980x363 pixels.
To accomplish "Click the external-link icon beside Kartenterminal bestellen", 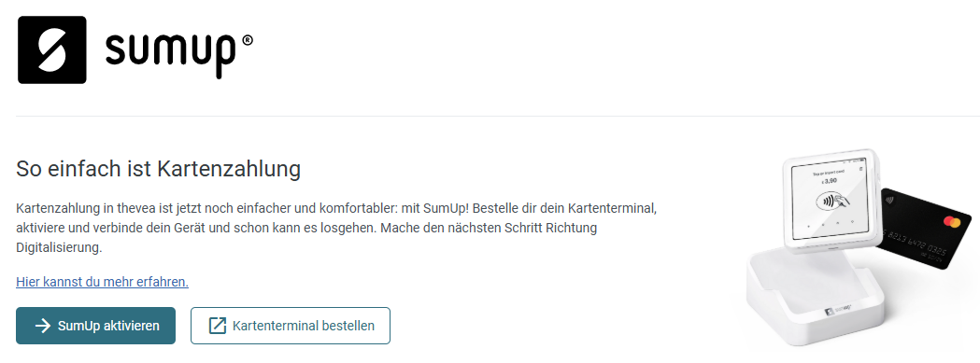I will pyautogui.click(x=217, y=326).
